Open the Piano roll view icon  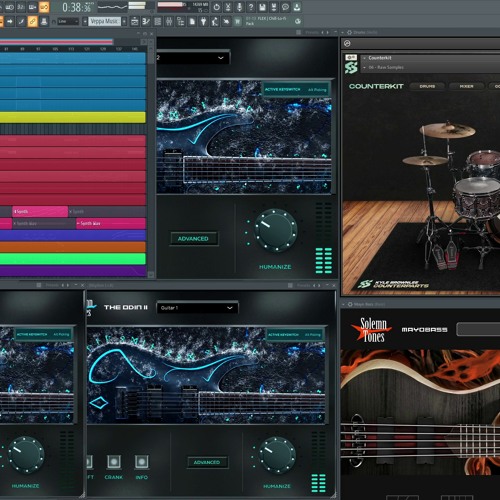click(146, 21)
